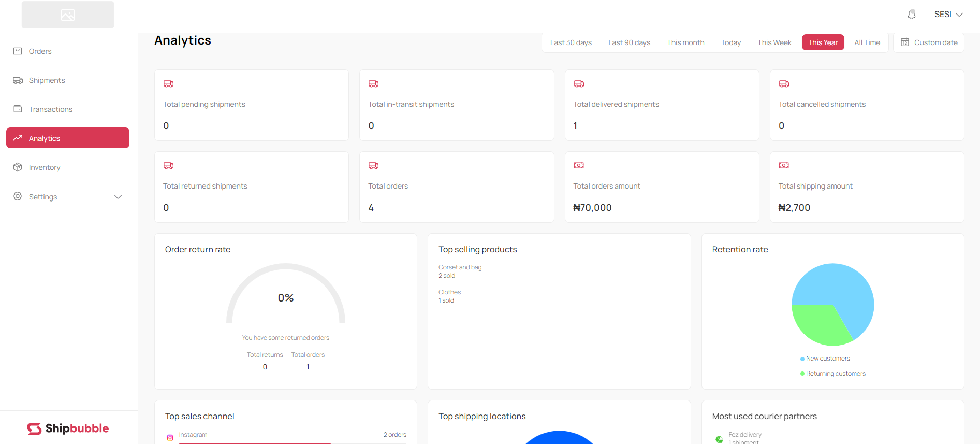Click the Analytics chart sidebar icon

coord(18,138)
